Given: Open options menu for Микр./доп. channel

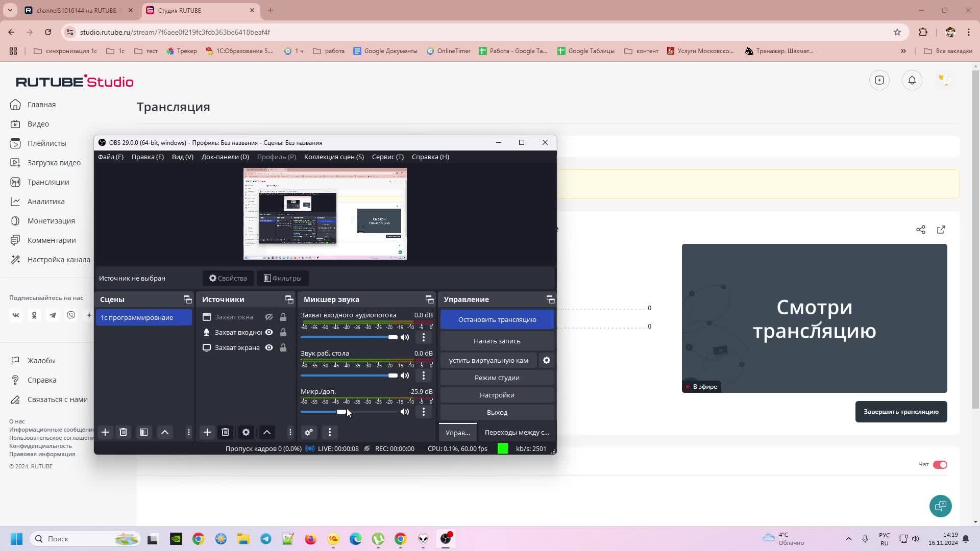Looking at the screenshot, I should (424, 412).
